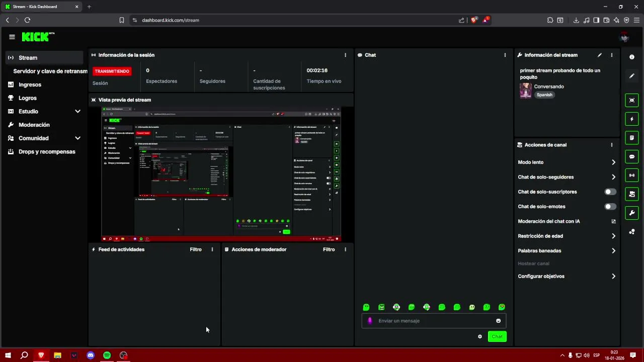
Task: Open Información del stream three-dot menu
Action: (x=612, y=55)
